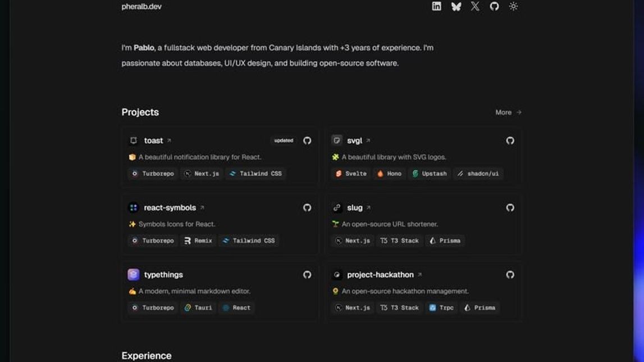Open the svgl project link
644x362 pixels.
click(x=359, y=141)
